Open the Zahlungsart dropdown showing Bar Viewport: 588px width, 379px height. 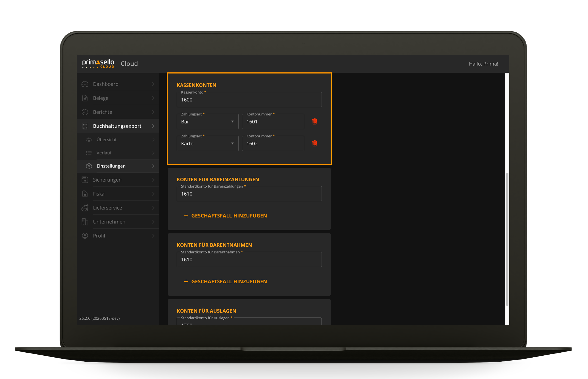(208, 121)
